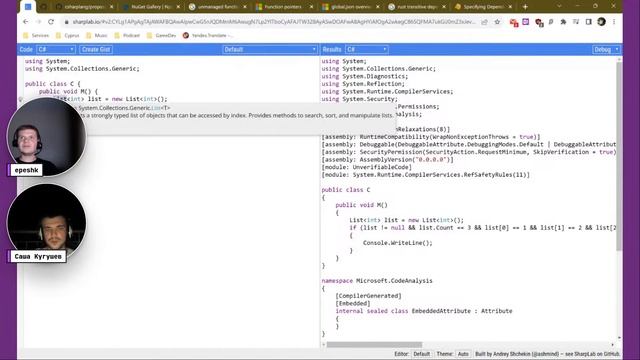640x360 pixels.
Task: Open the Yandex Translate bookmark
Action: 208,36
